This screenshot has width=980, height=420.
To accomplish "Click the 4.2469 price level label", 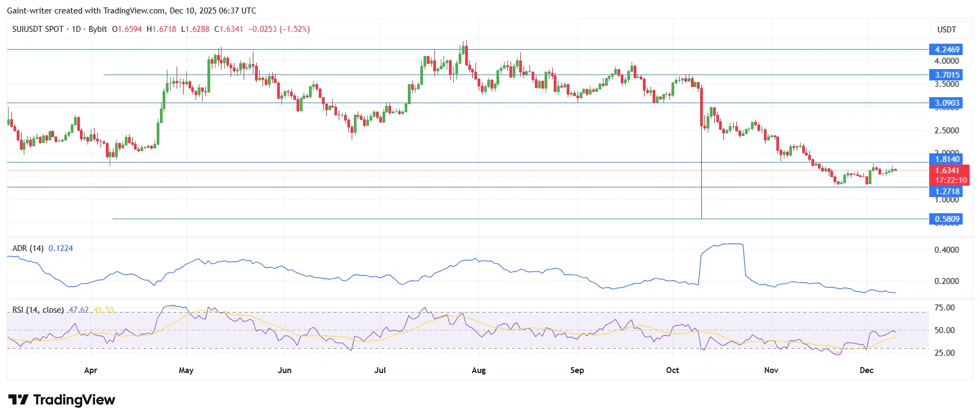I will (x=947, y=50).
